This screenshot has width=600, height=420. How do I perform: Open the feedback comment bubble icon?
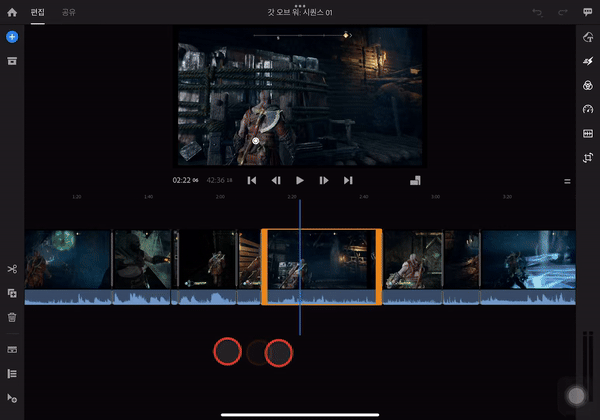588,12
